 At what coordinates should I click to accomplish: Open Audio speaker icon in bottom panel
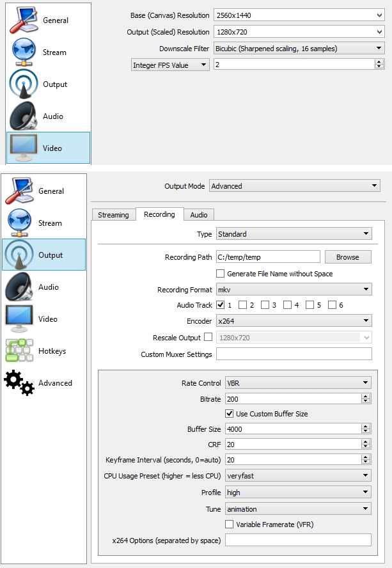[x=19, y=287]
